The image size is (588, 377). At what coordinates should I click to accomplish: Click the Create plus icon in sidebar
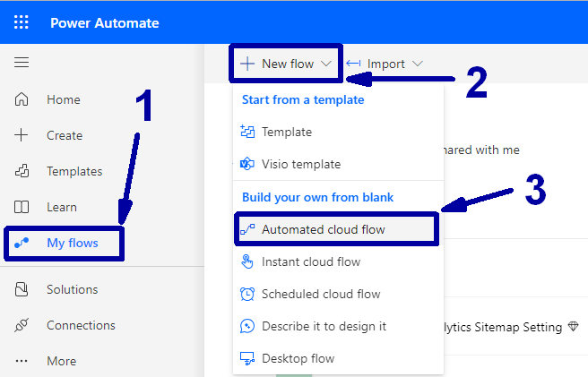22,135
